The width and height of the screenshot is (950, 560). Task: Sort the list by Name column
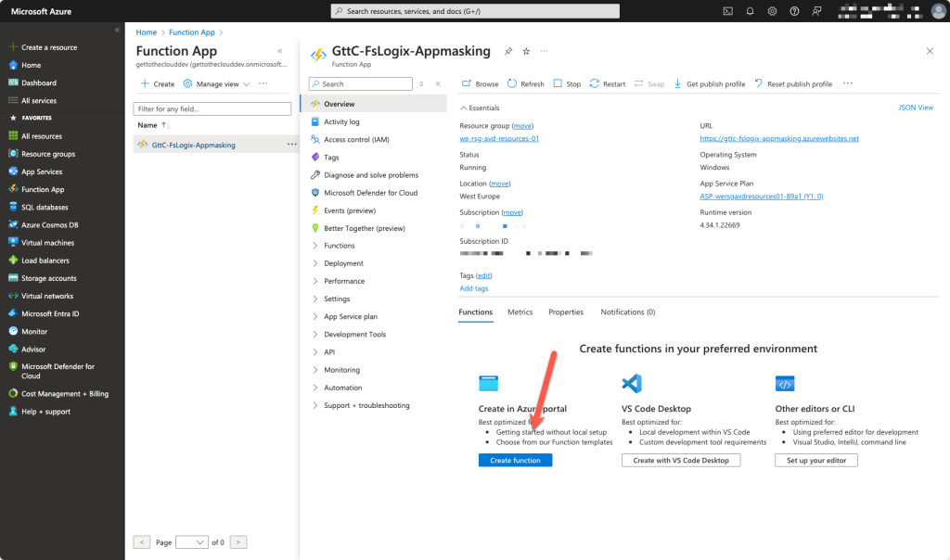click(x=153, y=125)
